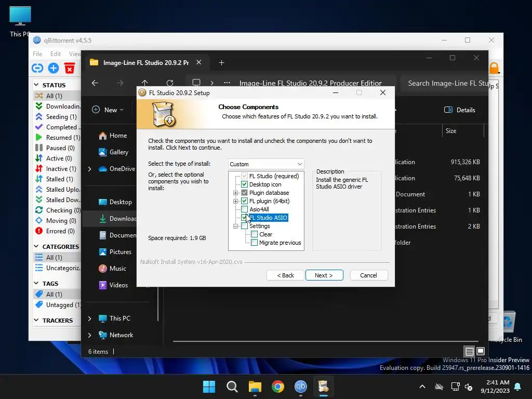Go back in File Explorer

click(95, 83)
